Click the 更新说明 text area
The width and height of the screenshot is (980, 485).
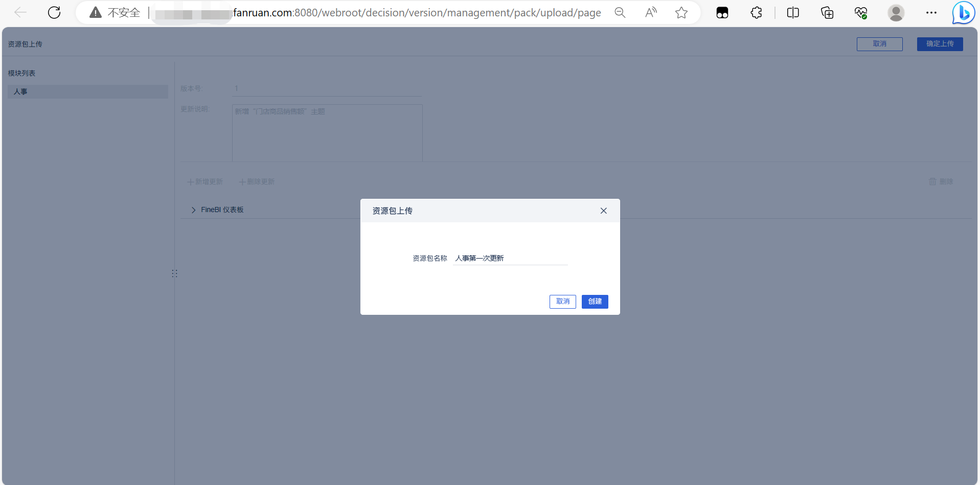[327, 133]
